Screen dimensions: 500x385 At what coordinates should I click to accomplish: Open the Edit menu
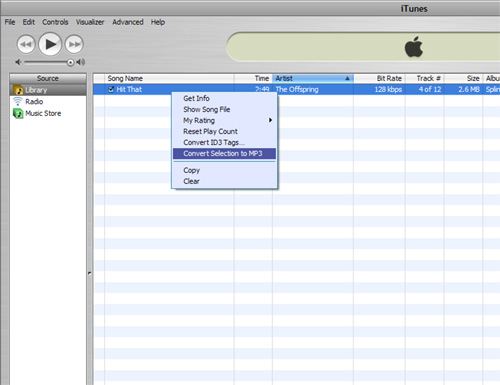pyautogui.click(x=29, y=22)
